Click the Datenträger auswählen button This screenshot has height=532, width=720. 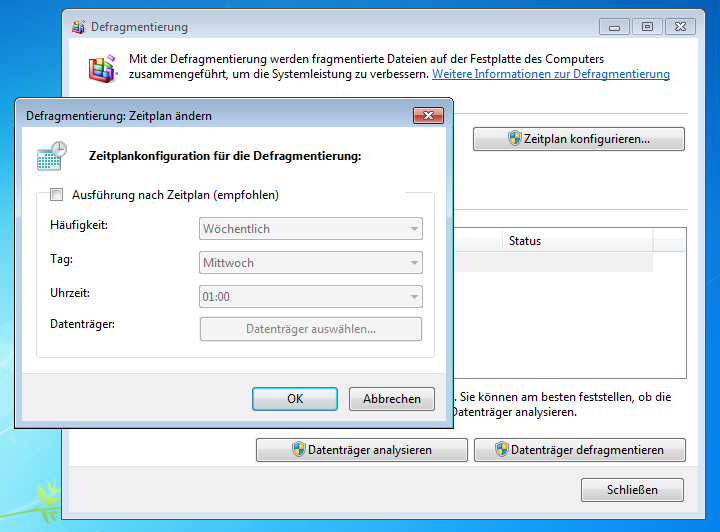[311, 329]
